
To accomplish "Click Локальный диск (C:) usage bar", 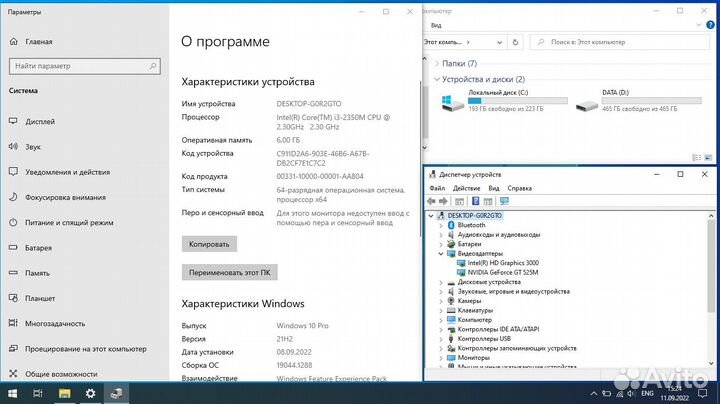I will tap(518, 101).
